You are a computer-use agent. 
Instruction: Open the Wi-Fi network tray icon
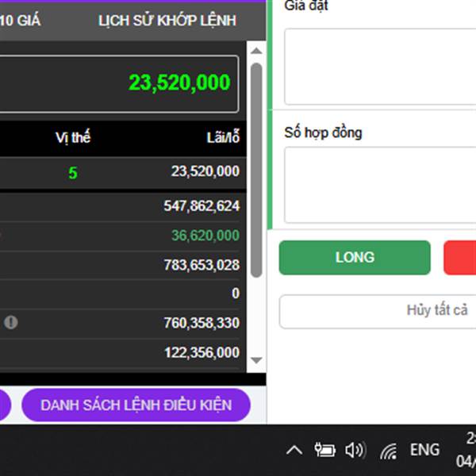(x=389, y=451)
